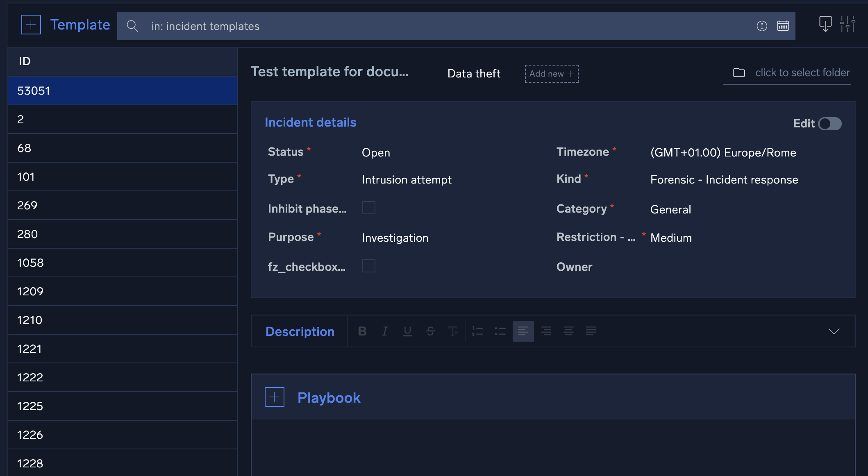This screenshot has height=476, width=868.
Task: Expand the Playbook section
Action: tap(274, 397)
